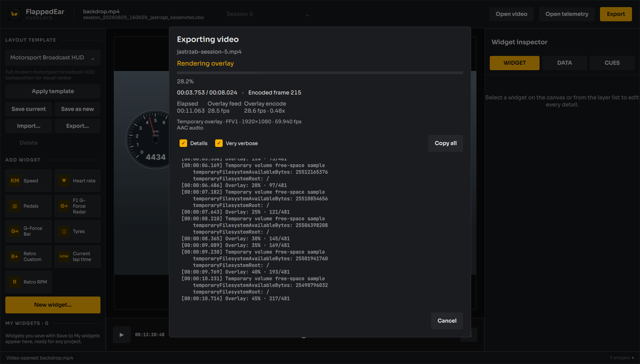Click log value temporaryFilesystemAvailableBytes: 25498796032
The image size is (640, 364).
pyautogui.click(x=260, y=285)
